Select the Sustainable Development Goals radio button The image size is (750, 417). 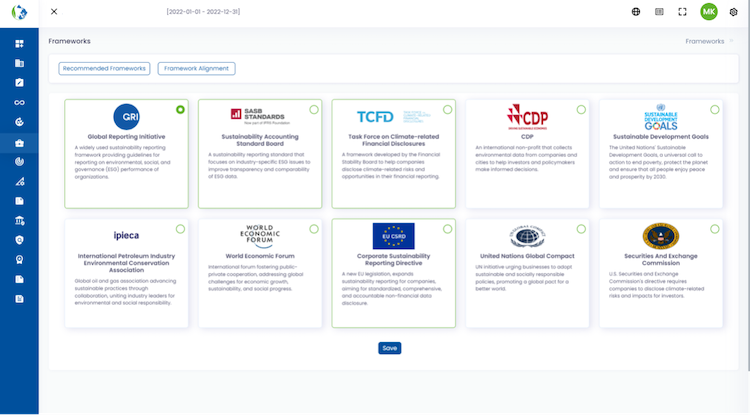[715, 110]
